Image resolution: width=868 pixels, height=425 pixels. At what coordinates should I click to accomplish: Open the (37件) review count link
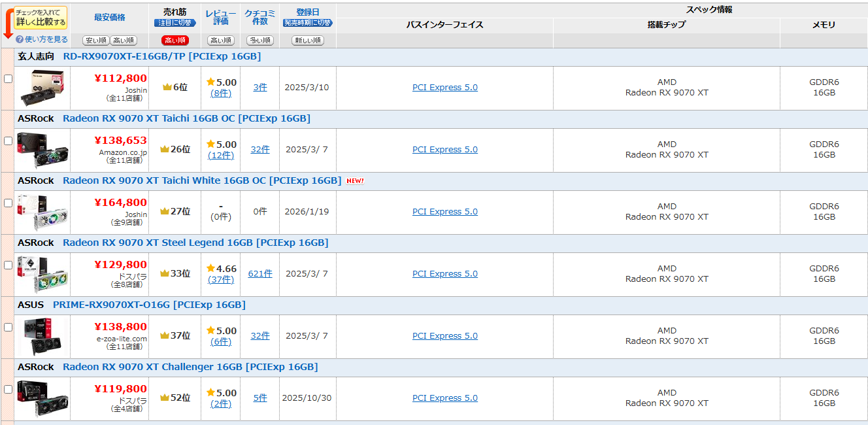(x=221, y=279)
